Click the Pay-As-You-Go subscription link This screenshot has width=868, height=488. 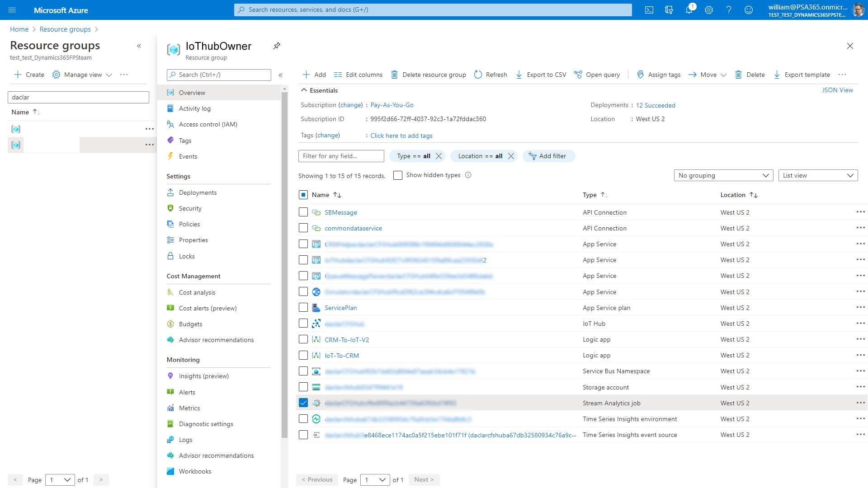tap(391, 105)
